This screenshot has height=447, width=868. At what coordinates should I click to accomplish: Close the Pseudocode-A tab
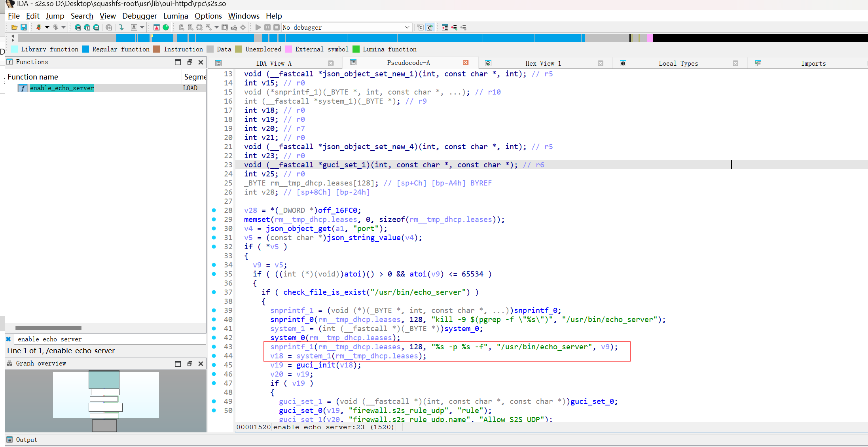click(466, 63)
